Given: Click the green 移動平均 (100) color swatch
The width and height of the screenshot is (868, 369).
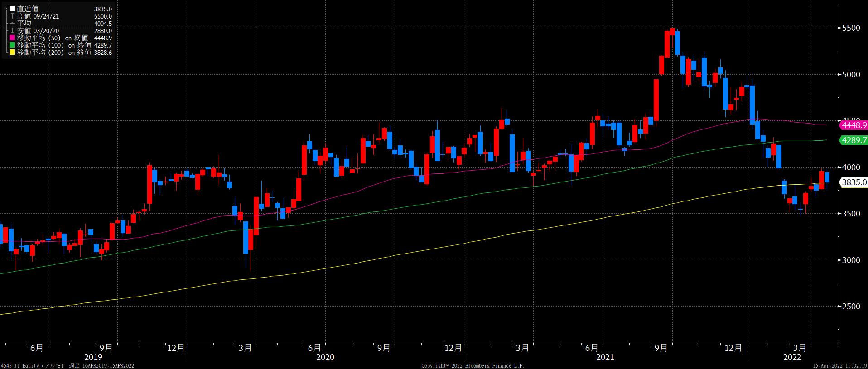Looking at the screenshot, I should (x=12, y=45).
